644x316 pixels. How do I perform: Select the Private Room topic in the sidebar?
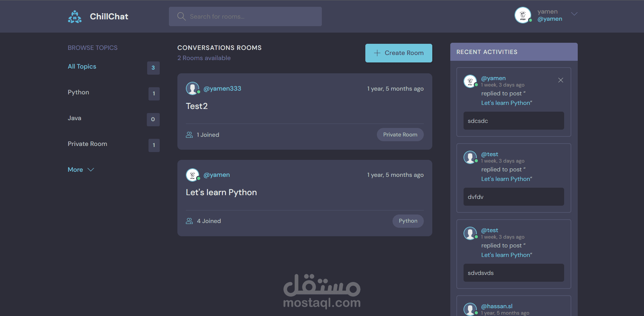tap(87, 144)
